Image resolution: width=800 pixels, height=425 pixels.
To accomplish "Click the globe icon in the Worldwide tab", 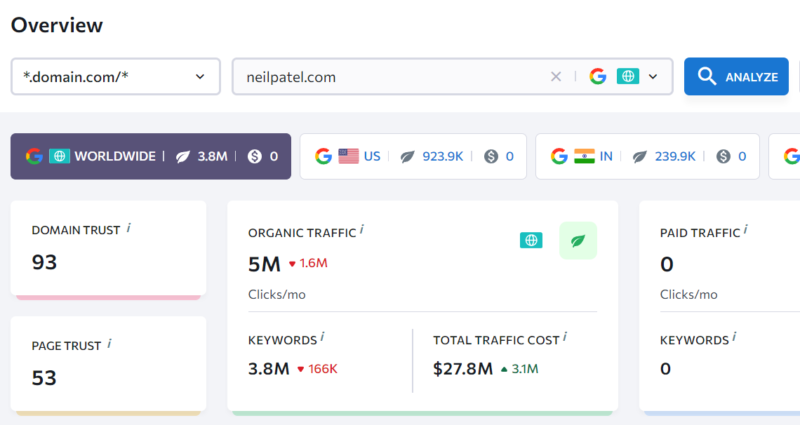I will point(59,156).
